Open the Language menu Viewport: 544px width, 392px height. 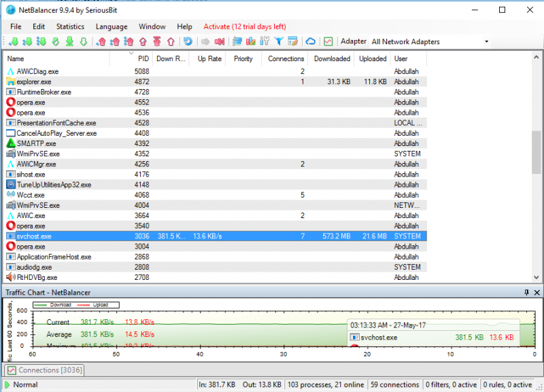pos(112,26)
